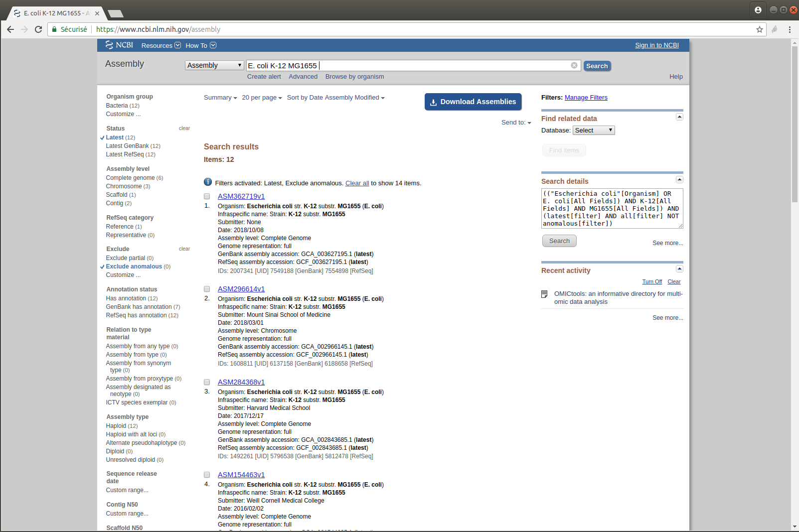Open assembly ASM362719v1
This screenshot has height=532, width=799.
click(x=241, y=196)
